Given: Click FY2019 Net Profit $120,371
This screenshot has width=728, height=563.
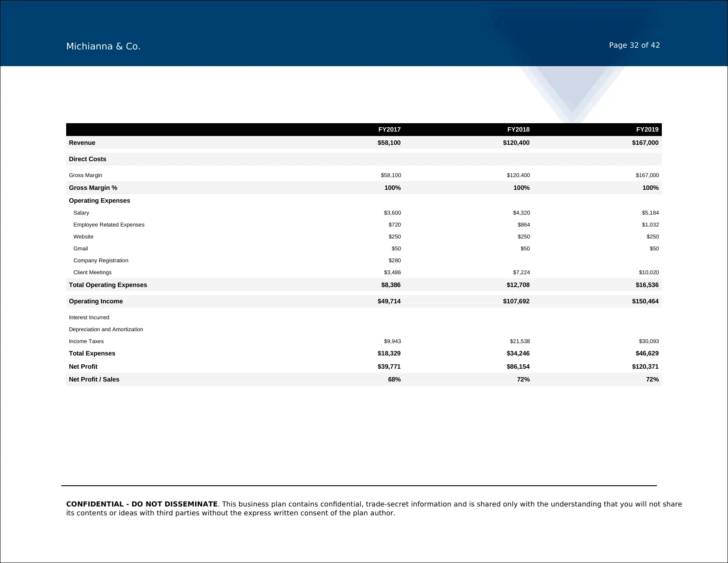Looking at the screenshot, I should click(645, 367).
